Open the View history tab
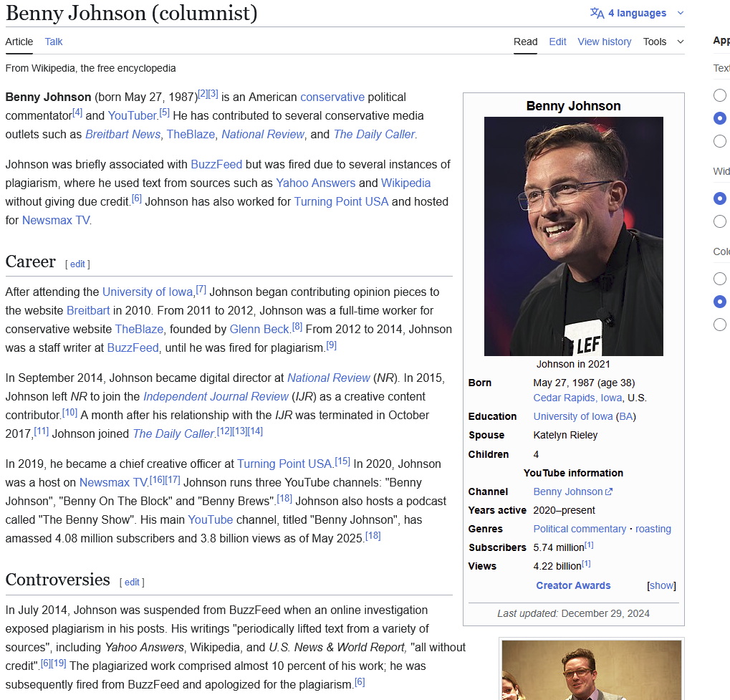Viewport: 730px width, 700px height. tap(604, 42)
